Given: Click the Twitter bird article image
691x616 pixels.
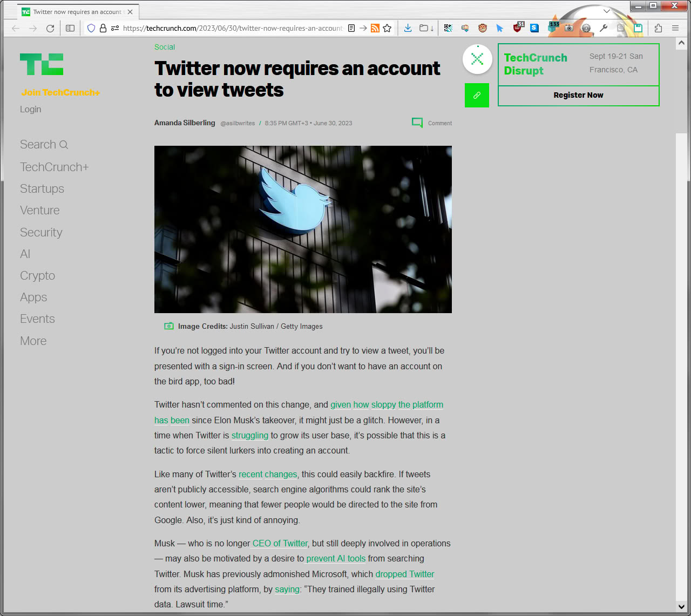Looking at the screenshot, I should [x=303, y=229].
